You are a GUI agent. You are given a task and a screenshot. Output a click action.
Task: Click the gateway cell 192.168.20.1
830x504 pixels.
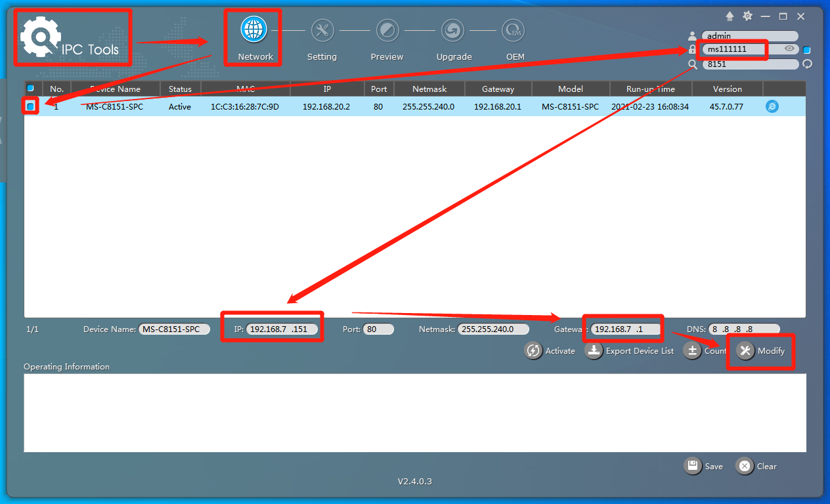[x=498, y=106]
